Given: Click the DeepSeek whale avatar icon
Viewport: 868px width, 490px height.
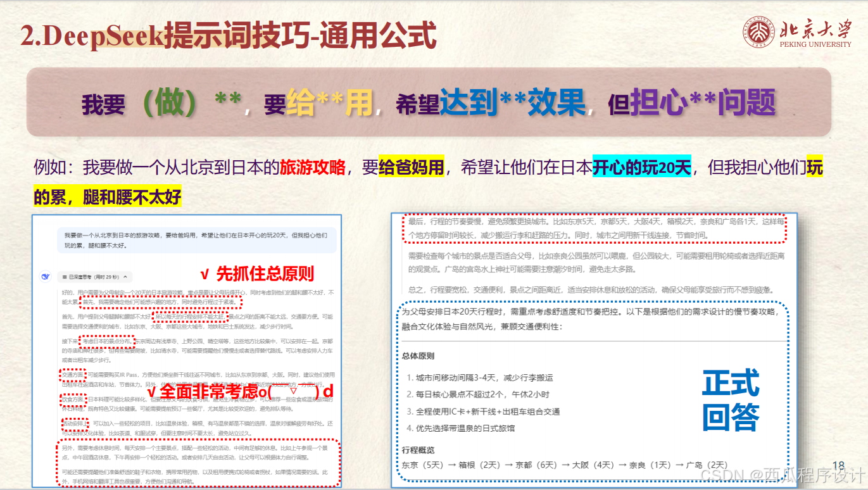Looking at the screenshot, I should click(45, 277).
